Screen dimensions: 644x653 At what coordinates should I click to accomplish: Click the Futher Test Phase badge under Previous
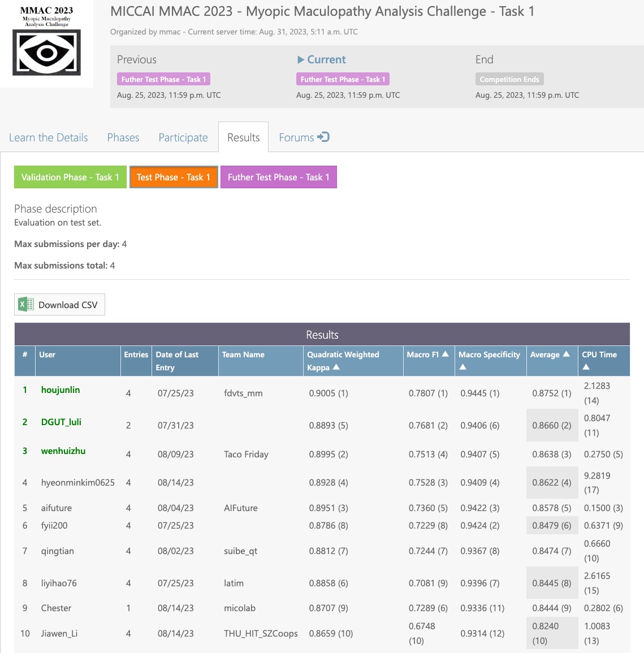click(163, 79)
